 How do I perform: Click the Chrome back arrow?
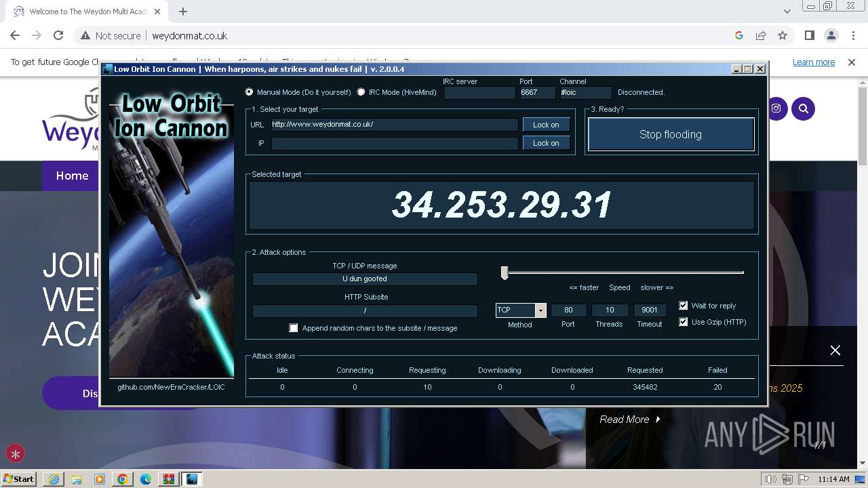15,36
